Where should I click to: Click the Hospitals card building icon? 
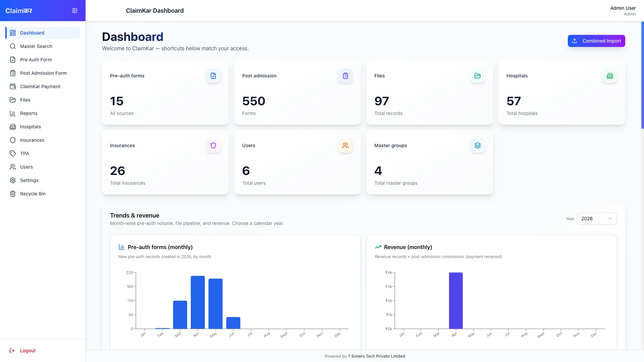click(x=610, y=76)
